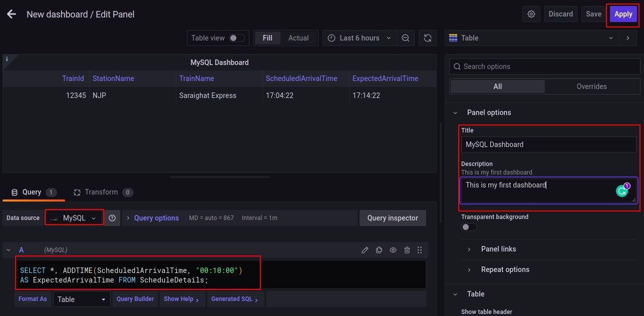
Task: Click into the SQL query editor
Action: pyautogui.click(x=221, y=275)
